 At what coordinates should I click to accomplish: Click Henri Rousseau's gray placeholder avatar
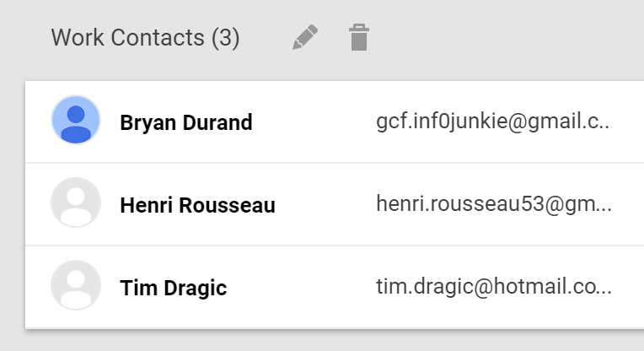pyautogui.click(x=76, y=202)
